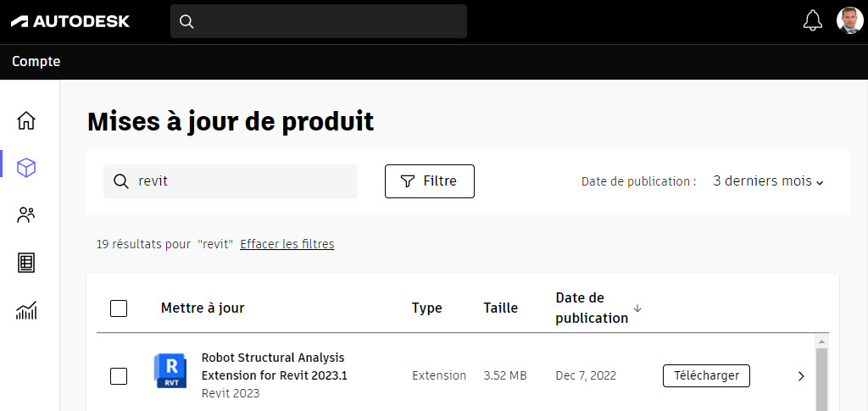Screen dimensions: 868x411
Task: Click the Autodesk logo
Action: 70,21
